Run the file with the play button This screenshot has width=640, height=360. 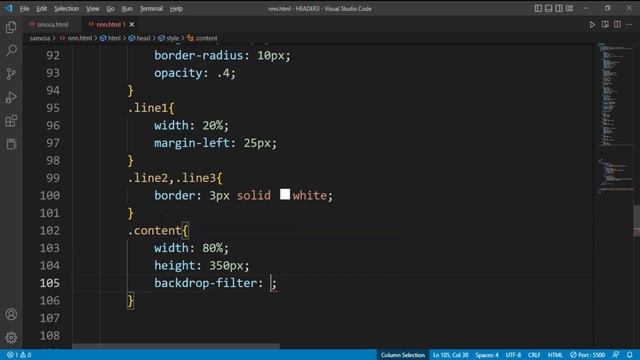(x=592, y=24)
